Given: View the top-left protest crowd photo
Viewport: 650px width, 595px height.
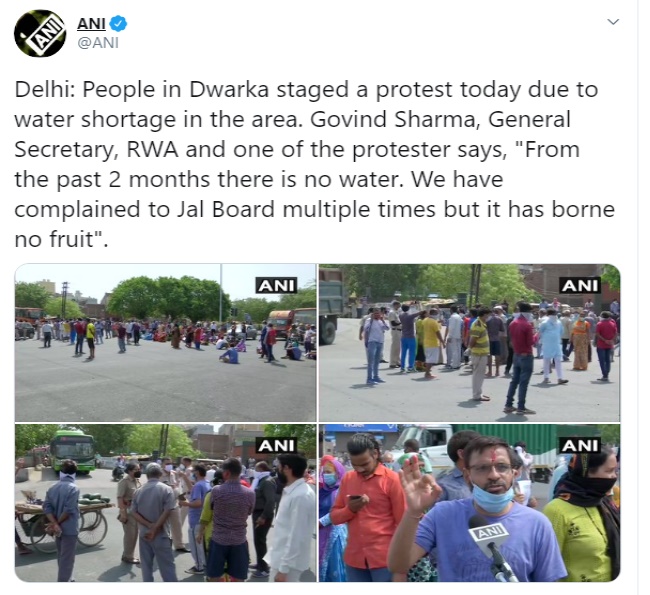Looking at the screenshot, I should point(165,342).
